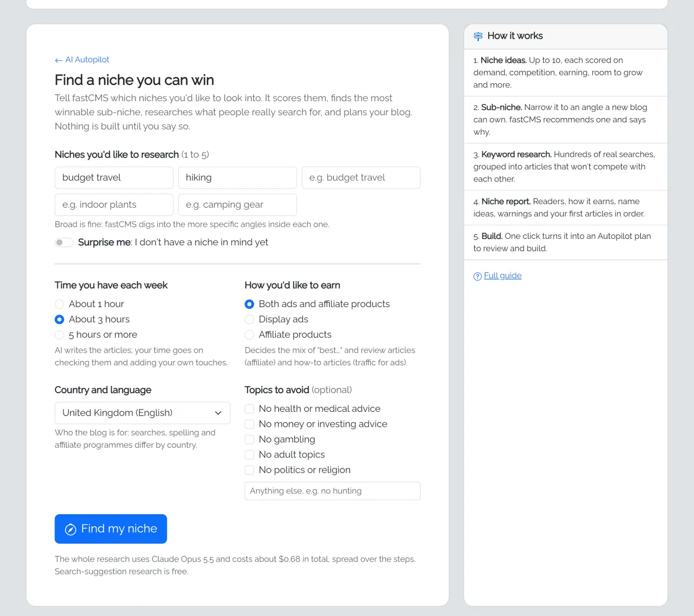Select the Affiliate products earning option
Screen dimensions: 694x616
point(249,335)
